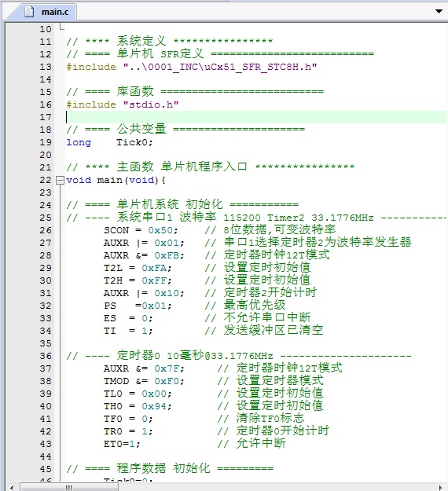Screen dimensions: 448x491
Task: Click the horizontal scrollbar thumb
Action: [x=69, y=488]
